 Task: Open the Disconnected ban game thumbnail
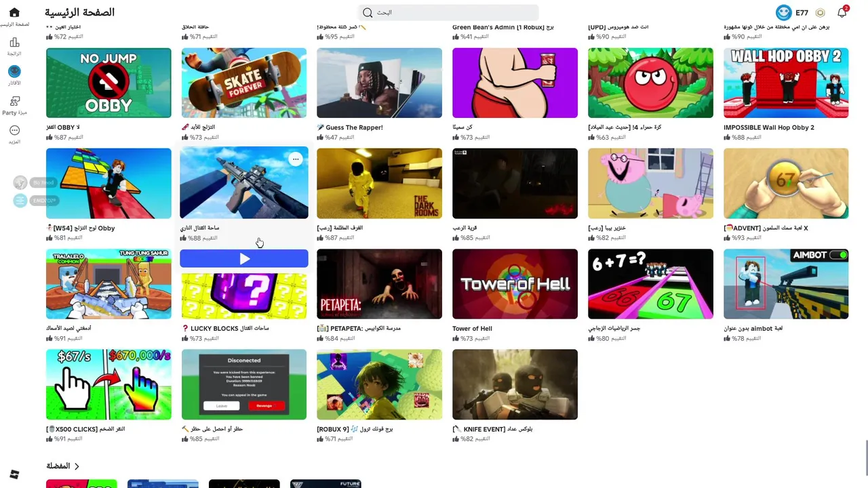[244, 384]
